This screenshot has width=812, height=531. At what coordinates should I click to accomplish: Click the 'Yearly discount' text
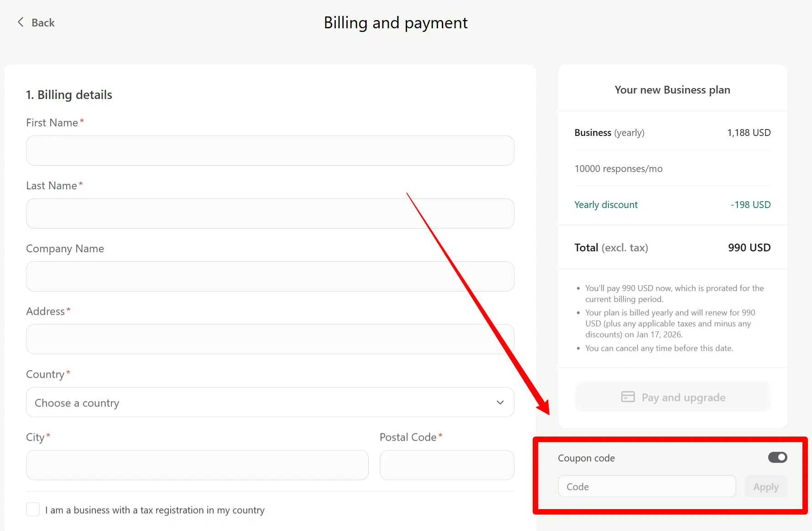[x=606, y=205]
